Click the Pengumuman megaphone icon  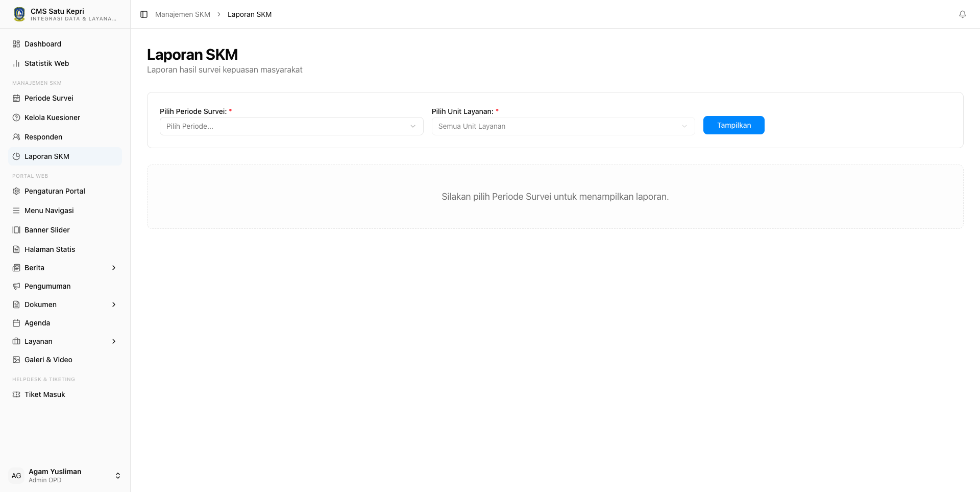click(16, 286)
